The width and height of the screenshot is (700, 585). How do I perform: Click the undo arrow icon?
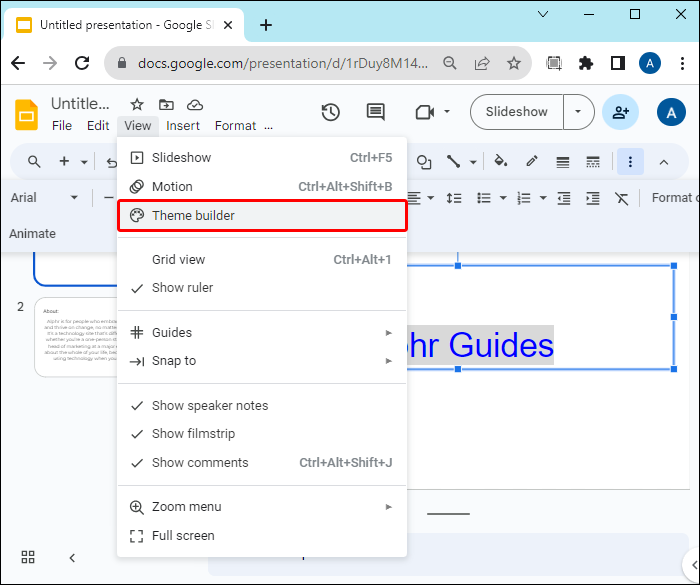112,163
